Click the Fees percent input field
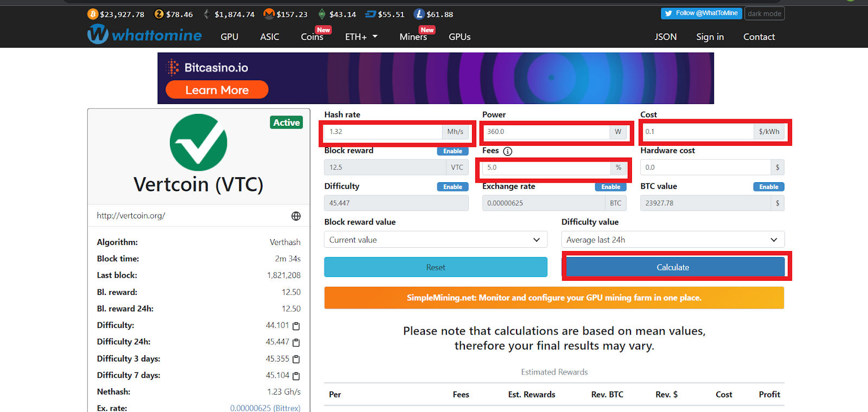The height and width of the screenshot is (412, 868). coord(546,168)
